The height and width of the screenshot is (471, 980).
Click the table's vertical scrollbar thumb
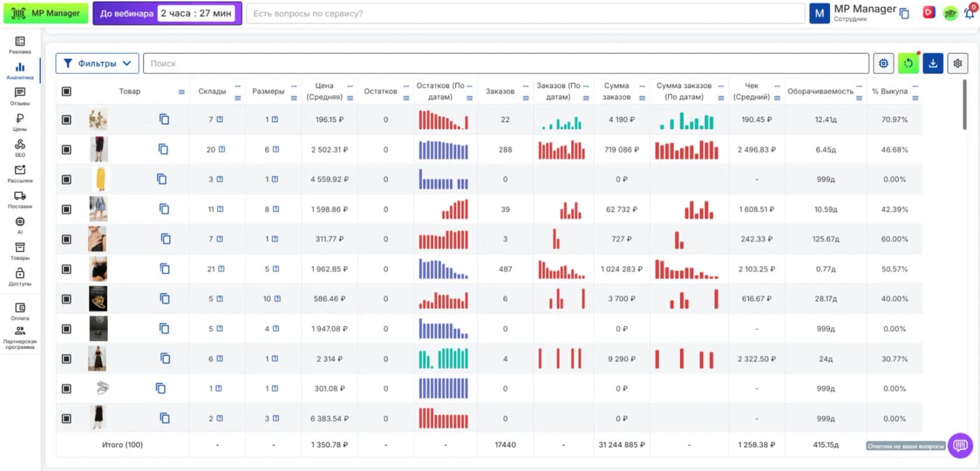tap(965, 105)
